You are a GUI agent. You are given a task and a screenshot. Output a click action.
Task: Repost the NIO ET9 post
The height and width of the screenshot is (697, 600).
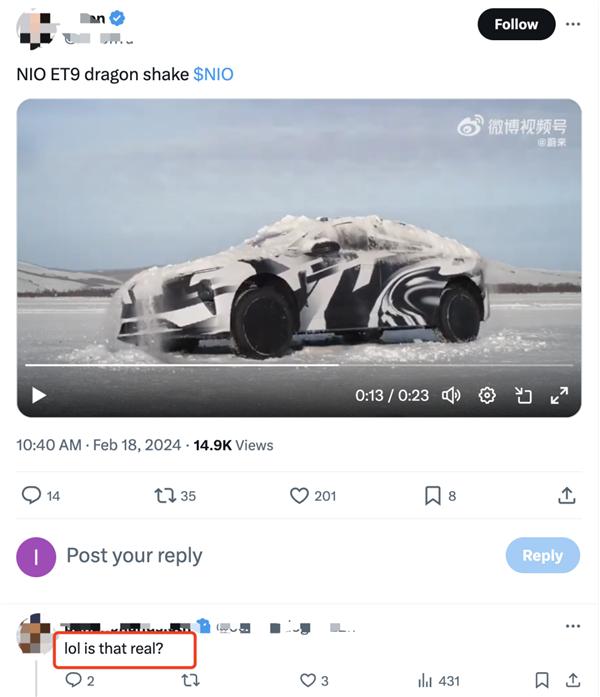pos(164,495)
